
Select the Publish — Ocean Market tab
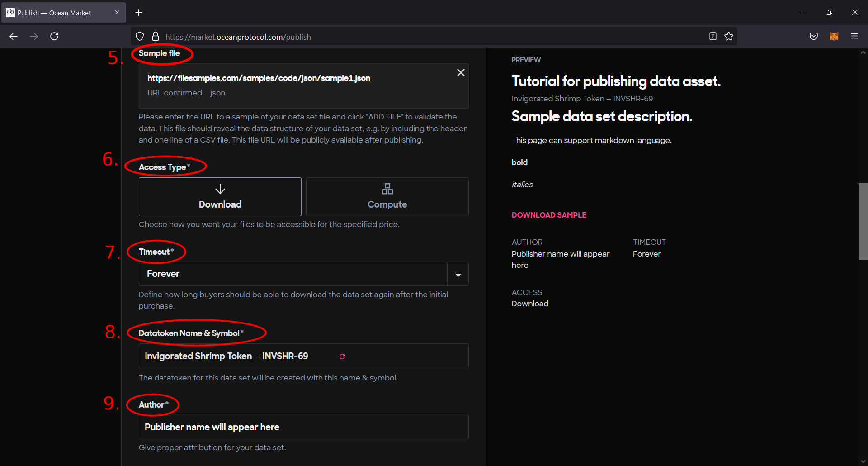click(x=63, y=13)
